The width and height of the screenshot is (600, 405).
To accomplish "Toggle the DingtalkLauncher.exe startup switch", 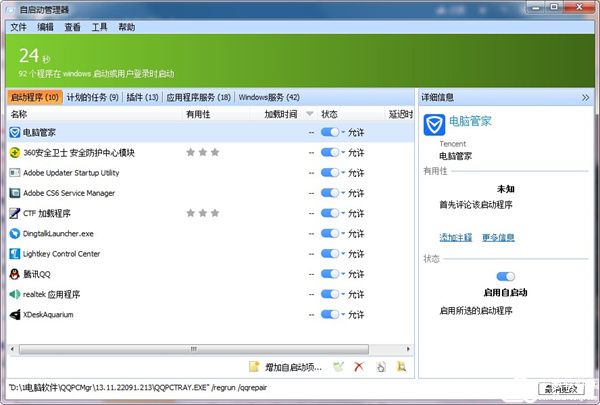I will (x=330, y=234).
